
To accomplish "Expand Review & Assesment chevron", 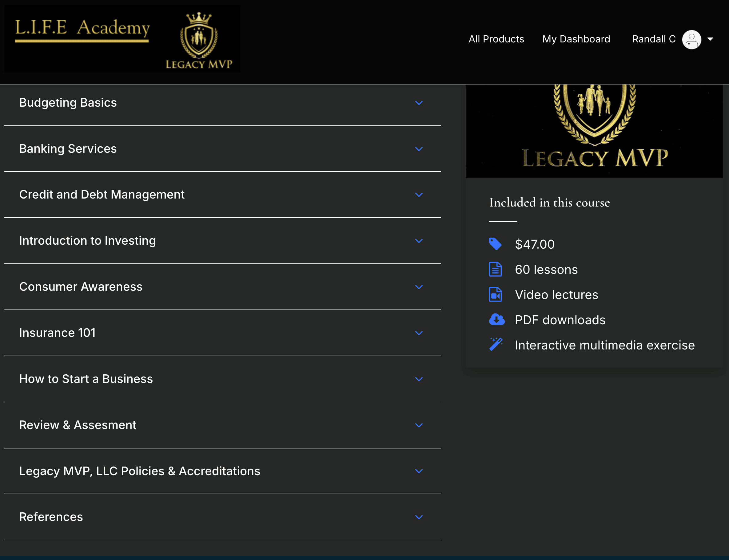I will click(419, 425).
